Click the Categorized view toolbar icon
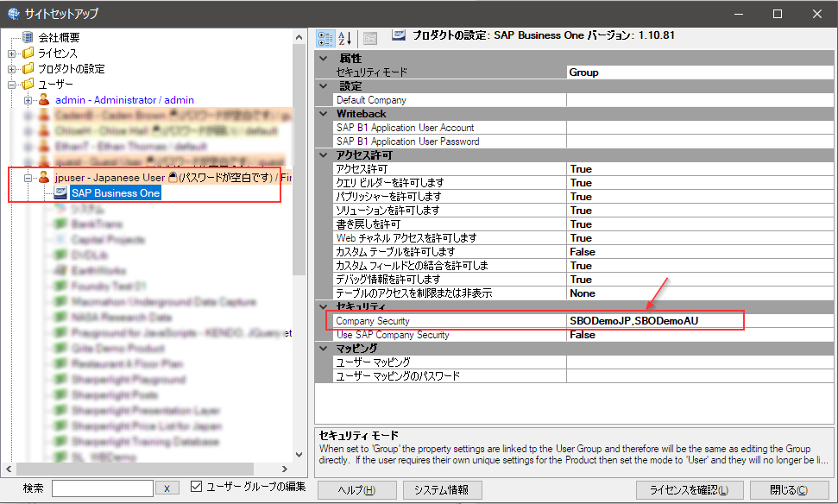 coord(325,39)
